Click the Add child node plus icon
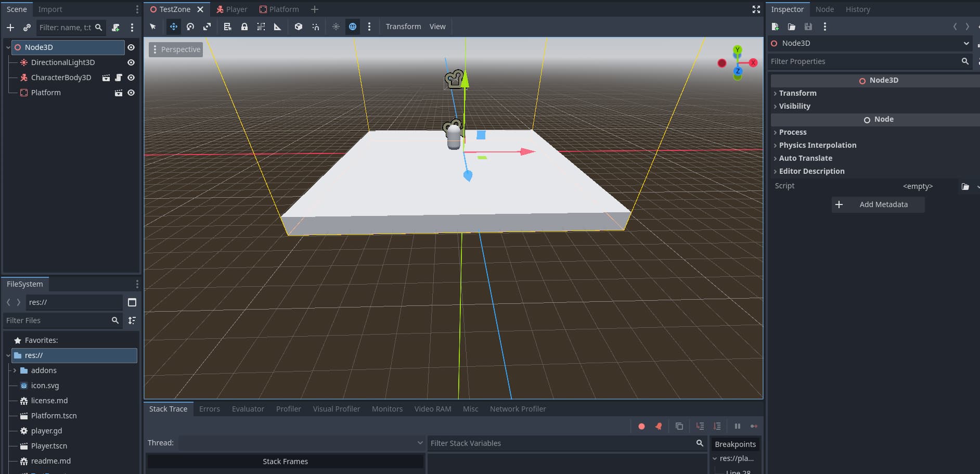The height and width of the screenshot is (474, 980). (x=10, y=28)
